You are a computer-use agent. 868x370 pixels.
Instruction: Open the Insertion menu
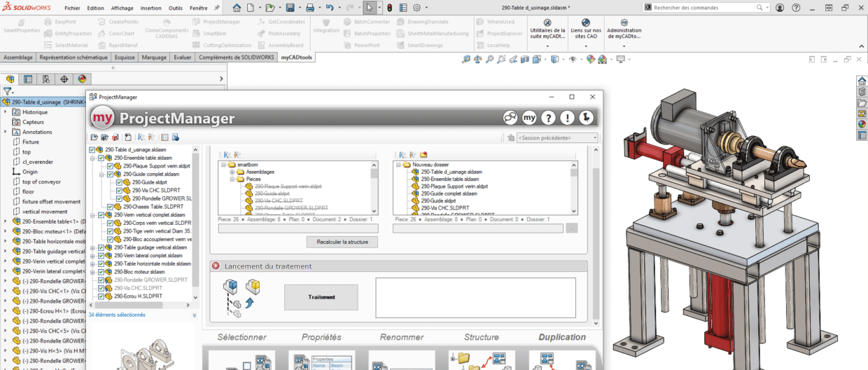(x=150, y=8)
